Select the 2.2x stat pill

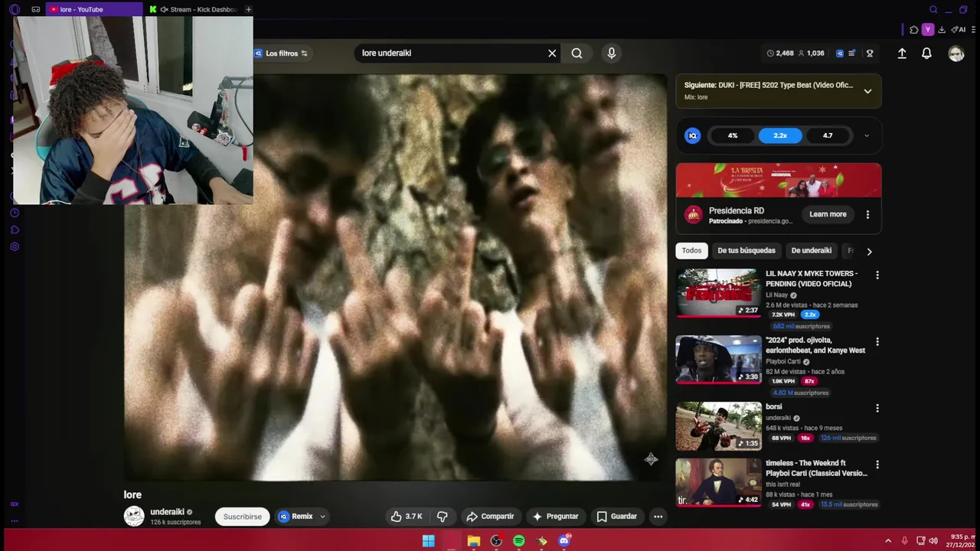(x=780, y=135)
